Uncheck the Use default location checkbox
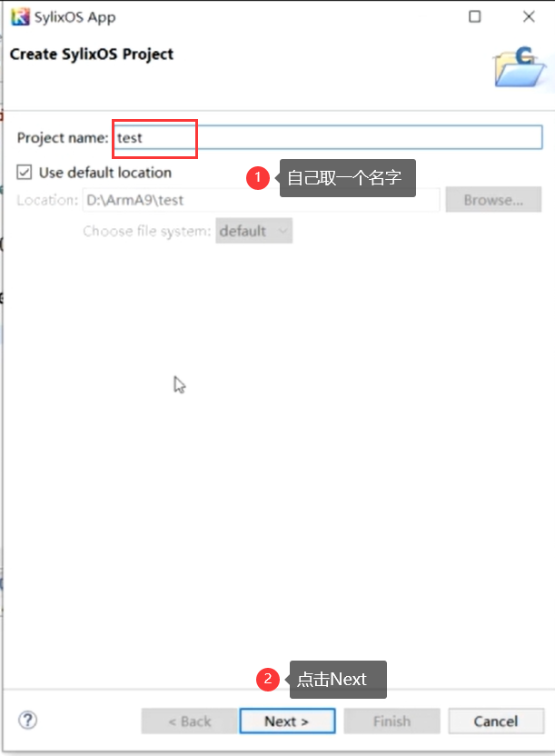The width and height of the screenshot is (555, 756). click(25, 172)
